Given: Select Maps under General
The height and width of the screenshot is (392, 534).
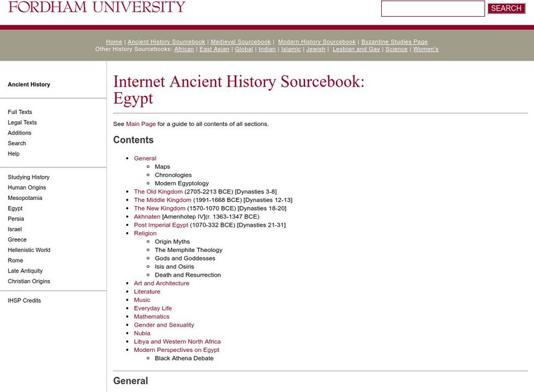Looking at the screenshot, I should pyautogui.click(x=162, y=167).
